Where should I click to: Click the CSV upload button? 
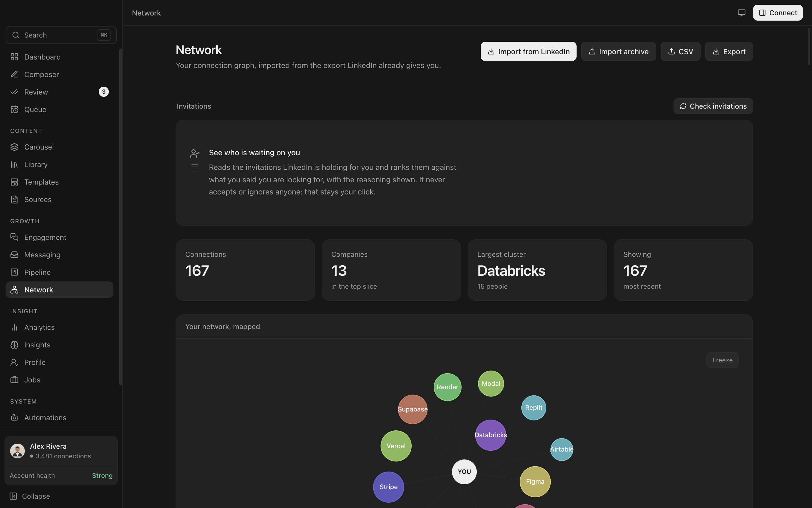(x=680, y=51)
